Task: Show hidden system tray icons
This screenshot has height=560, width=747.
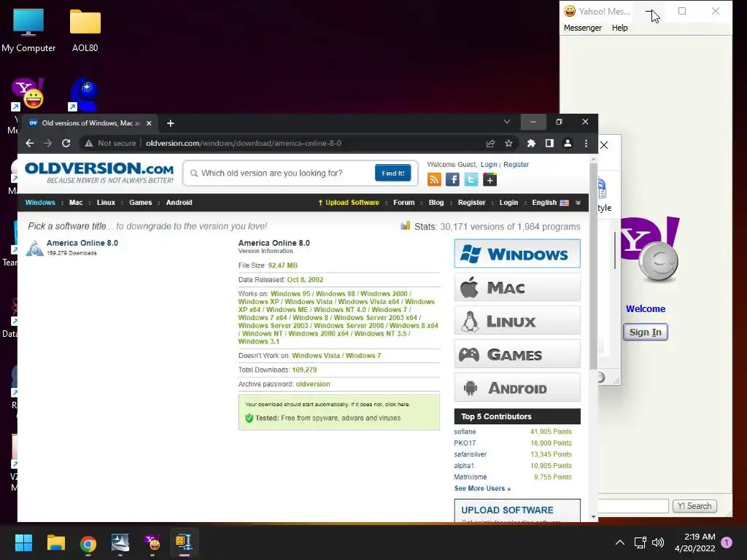Action: (x=619, y=542)
